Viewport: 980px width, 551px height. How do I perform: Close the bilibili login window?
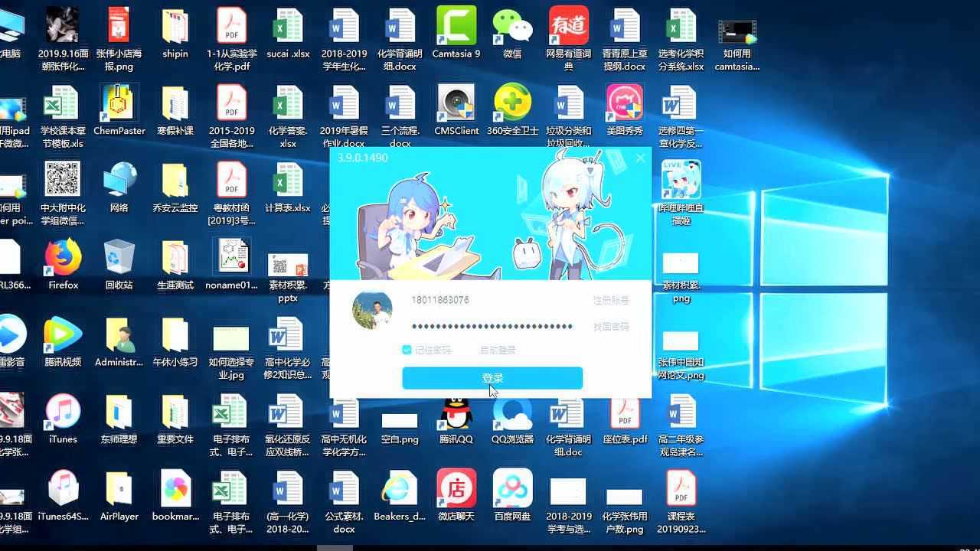click(x=640, y=158)
